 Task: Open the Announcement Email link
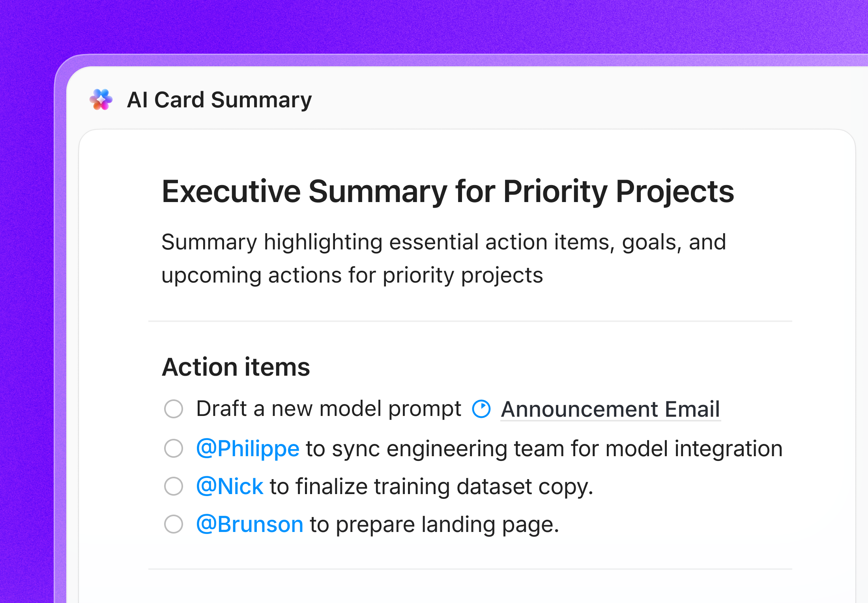point(611,409)
